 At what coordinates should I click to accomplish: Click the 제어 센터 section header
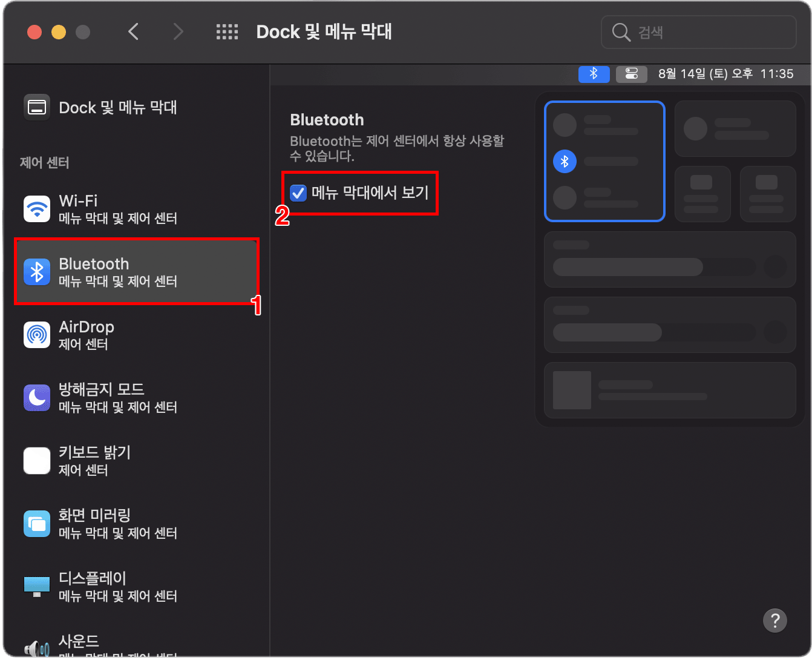click(x=44, y=162)
